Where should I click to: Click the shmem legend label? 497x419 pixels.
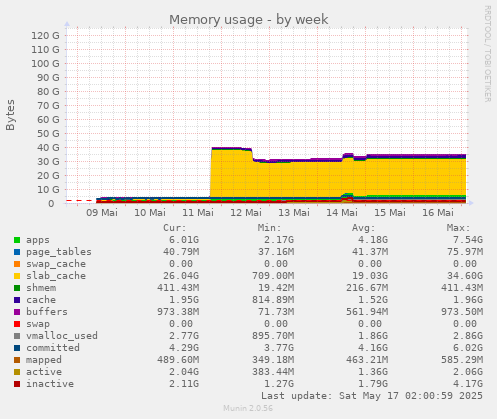click(41, 288)
